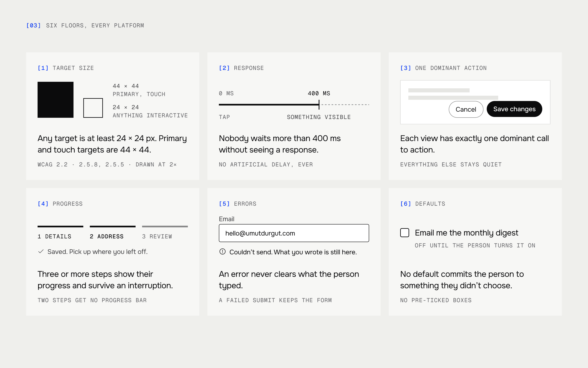Click the 'SIX FLOORS, EVERY PLATFORM' heading
This screenshot has width=588, height=368.
pyautogui.click(x=95, y=26)
